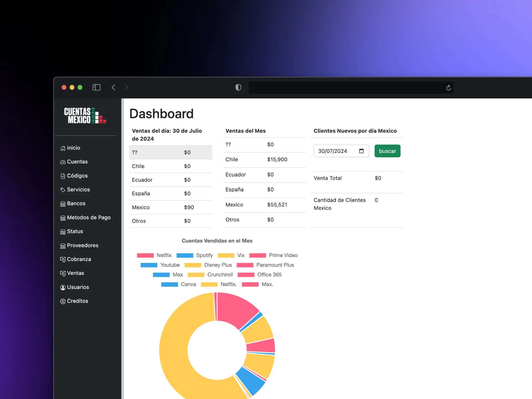
Task: Open the inicio menu item
Action: point(70,148)
